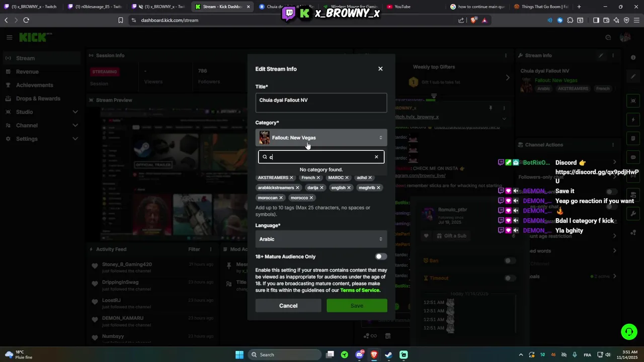Open the Terms of Service link

[x=360, y=290]
